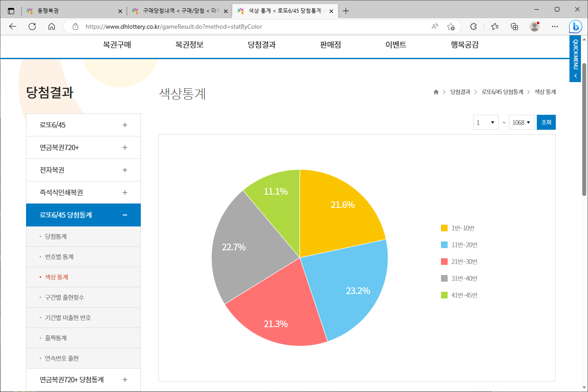
Task: Open Read aloud icon in address bar
Action: 435,26
